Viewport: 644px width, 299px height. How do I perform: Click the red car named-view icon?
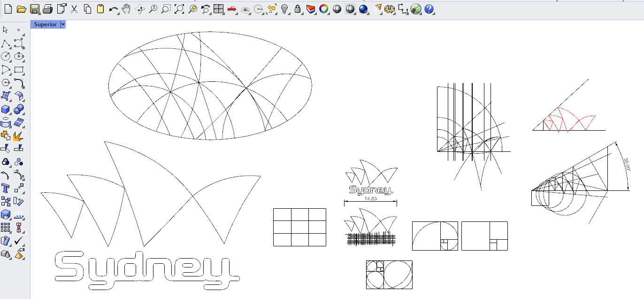231,9
